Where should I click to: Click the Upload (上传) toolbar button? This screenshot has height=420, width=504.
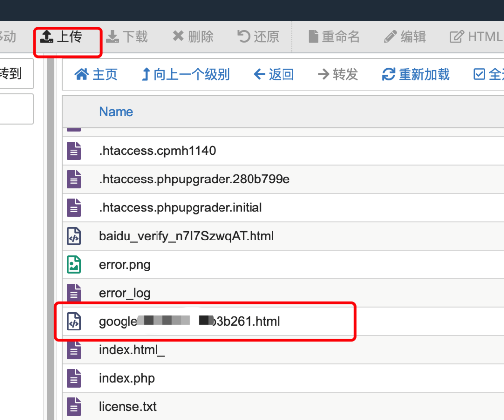pyautogui.click(x=61, y=36)
